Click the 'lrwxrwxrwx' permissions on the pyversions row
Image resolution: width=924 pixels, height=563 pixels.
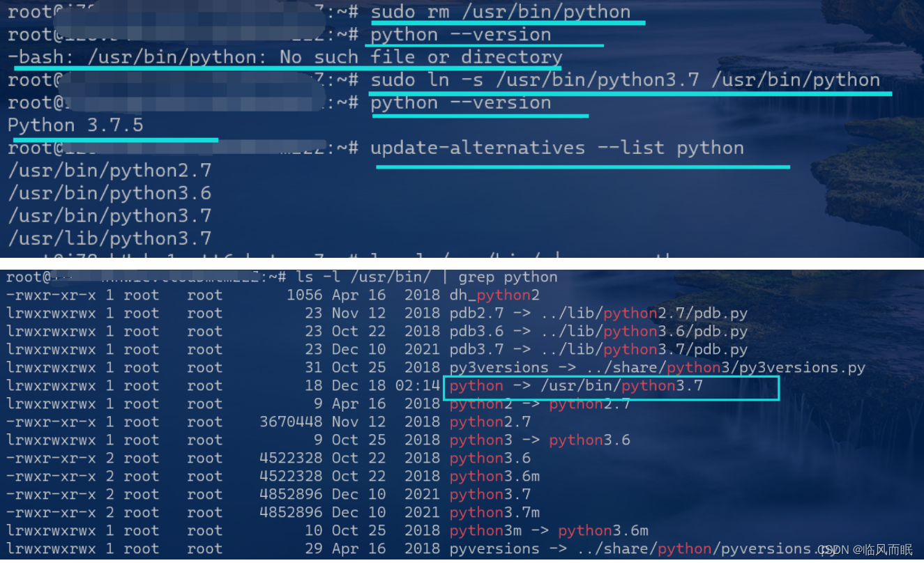52,549
